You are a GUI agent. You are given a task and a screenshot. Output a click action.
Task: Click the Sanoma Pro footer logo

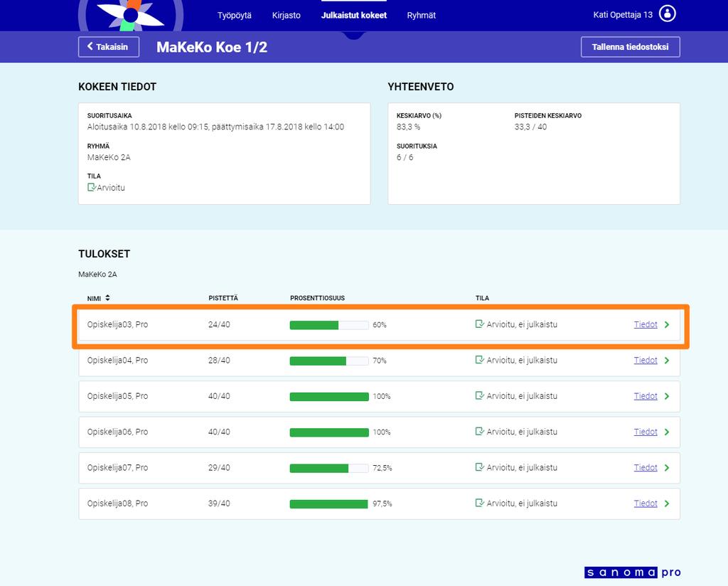coord(632,572)
